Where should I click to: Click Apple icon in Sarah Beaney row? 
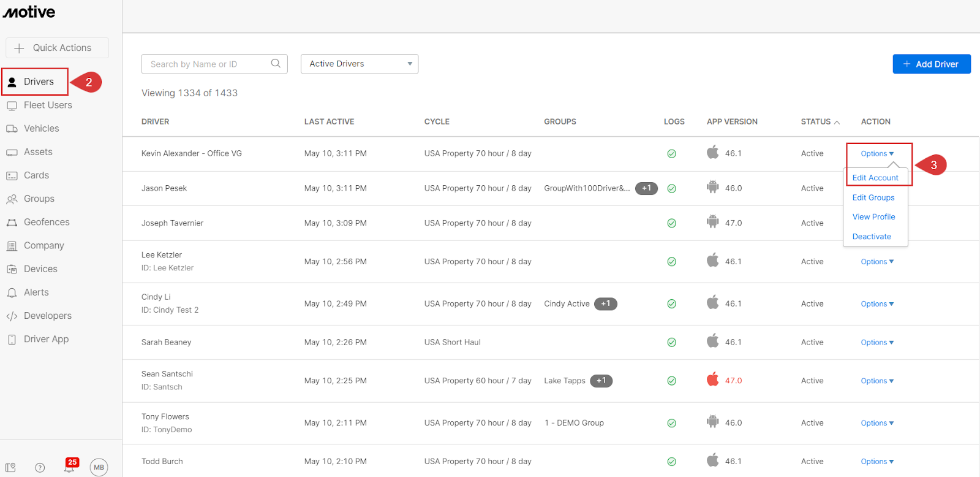[x=712, y=340]
